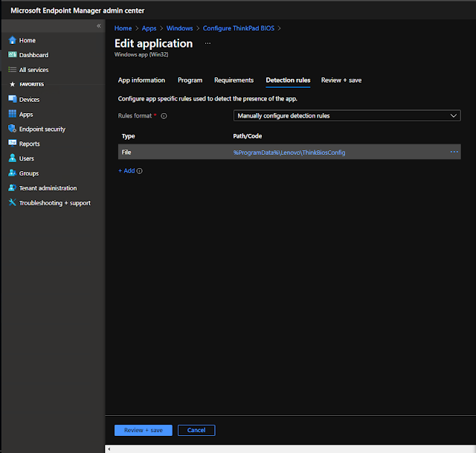476x453 pixels.
Task: Go to Home in the breadcrumb
Action: point(123,28)
